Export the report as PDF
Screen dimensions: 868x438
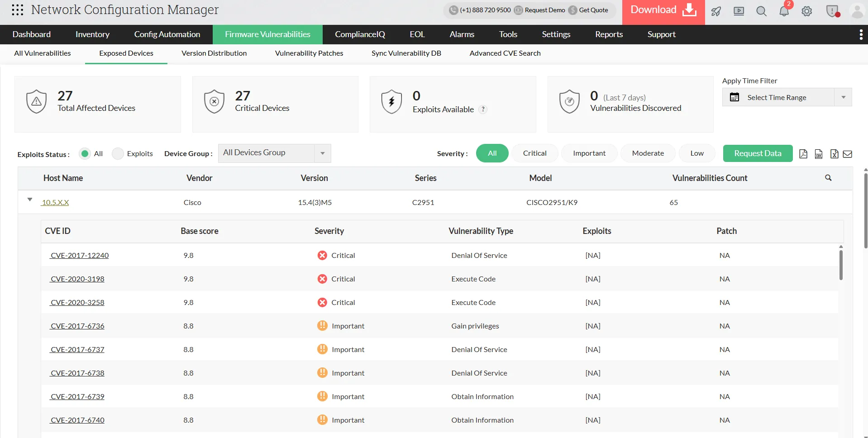click(x=803, y=154)
